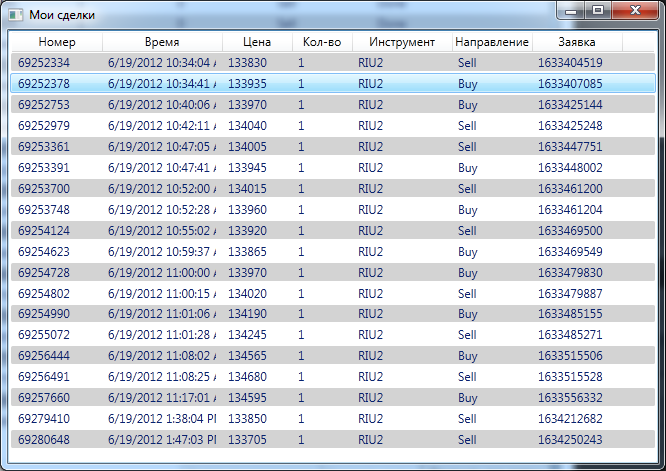666x471 pixels.
Task: Click Buy direction in row 69254990
Action: (x=468, y=314)
